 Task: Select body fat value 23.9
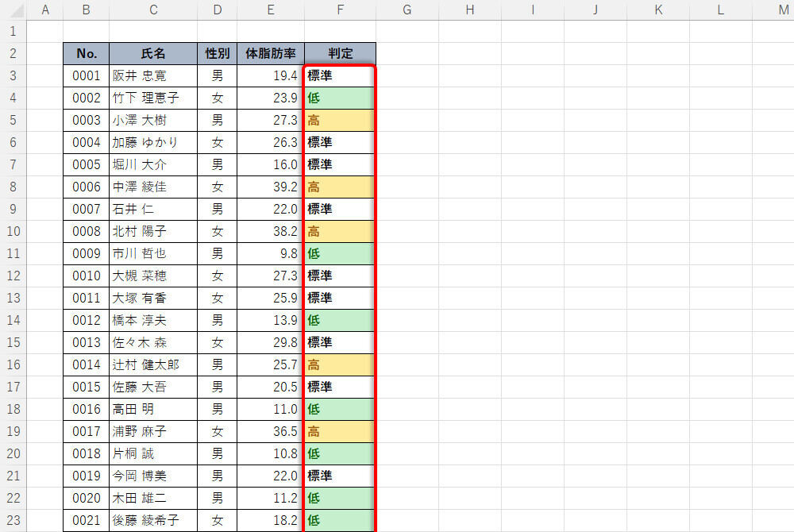271,98
